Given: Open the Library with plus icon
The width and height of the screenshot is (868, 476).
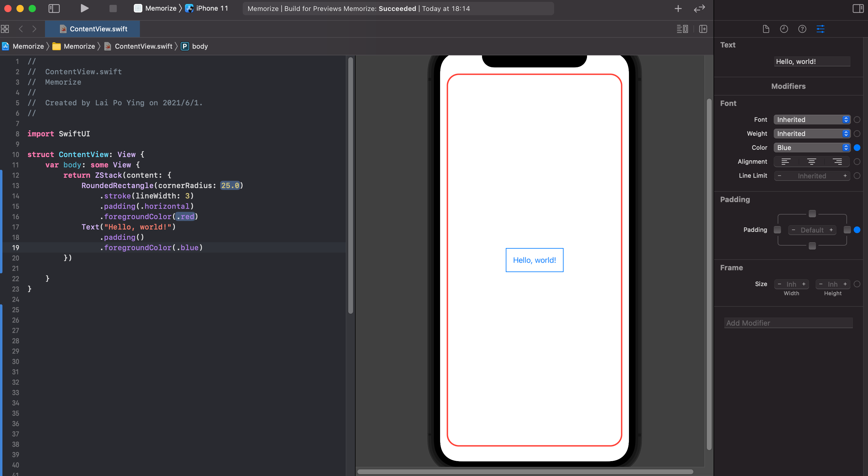Looking at the screenshot, I should 678,9.
